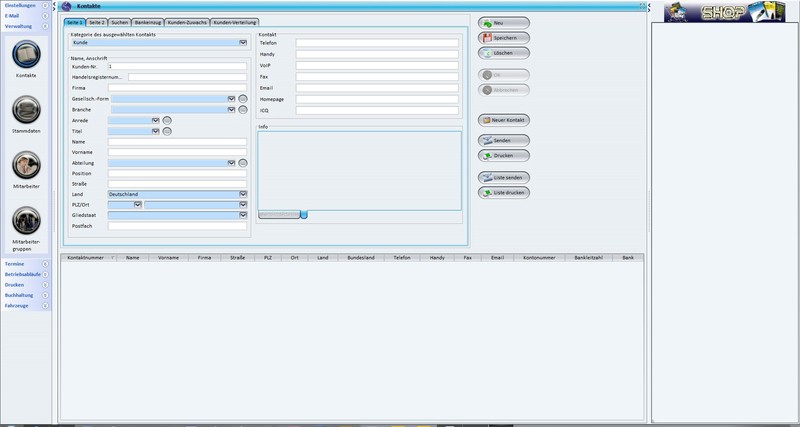
Task: Click the Straße input field
Action: click(177, 184)
